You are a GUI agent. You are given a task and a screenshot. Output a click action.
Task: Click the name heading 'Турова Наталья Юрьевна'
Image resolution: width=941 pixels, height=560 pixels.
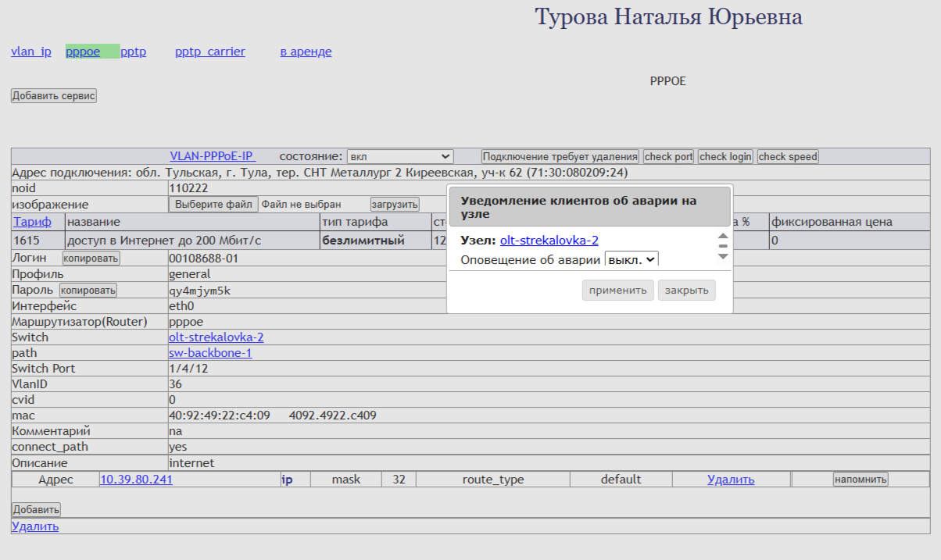pyautogui.click(x=668, y=17)
